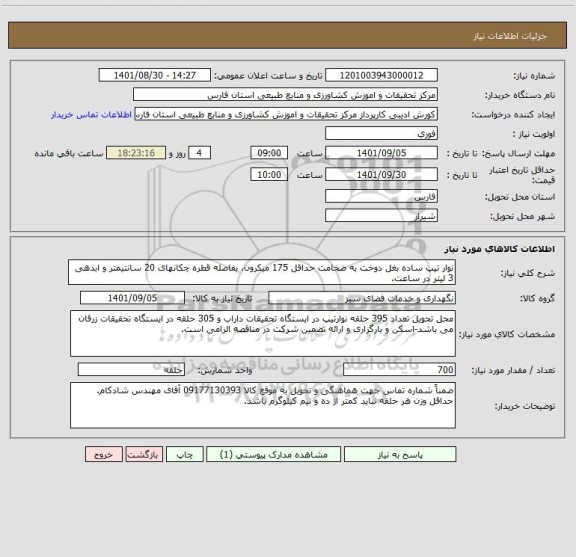
Task: Click the 'حداقل تاریخ اعتبار قیمت' label
Action: pos(522,175)
